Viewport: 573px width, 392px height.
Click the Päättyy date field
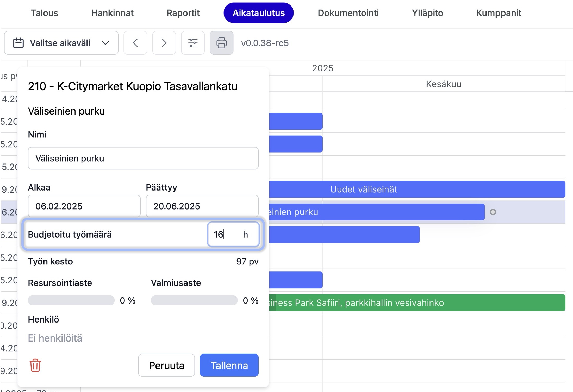point(202,206)
